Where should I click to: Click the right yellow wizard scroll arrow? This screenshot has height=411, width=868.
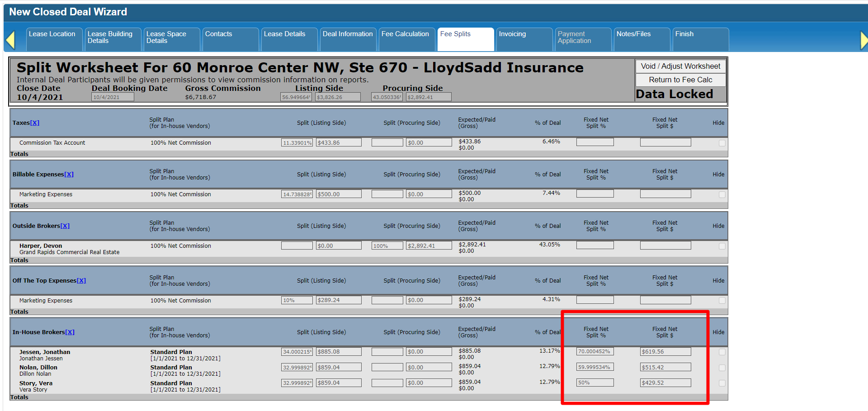click(x=863, y=40)
